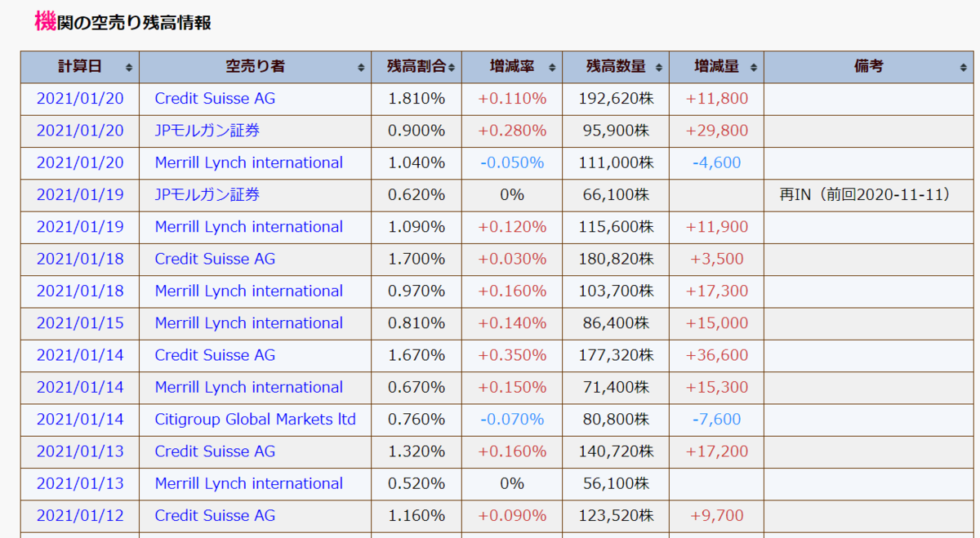The height and width of the screenshot is (538, 980).
Task: Open 2021/01/19 date link in Merrill Lynch row
Action: [80, 227]
